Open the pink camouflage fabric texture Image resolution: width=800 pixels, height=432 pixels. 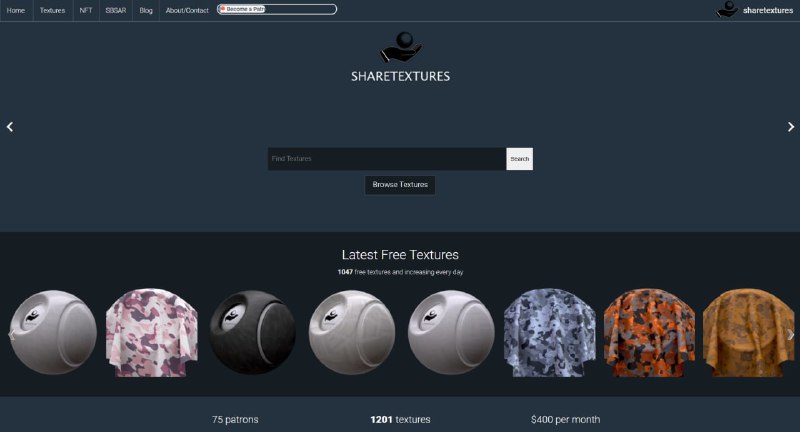pos(152,333)
